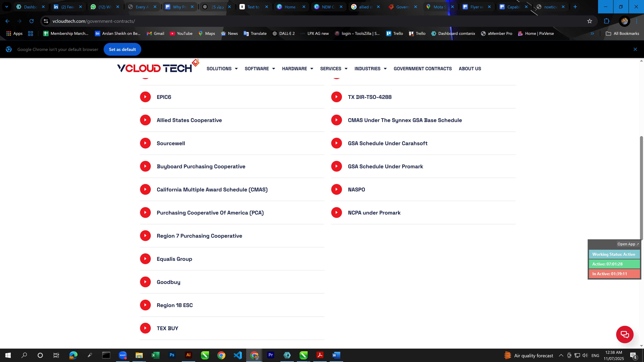
Task: Open ABOUT US in the navigation
Action: point(470,68)
